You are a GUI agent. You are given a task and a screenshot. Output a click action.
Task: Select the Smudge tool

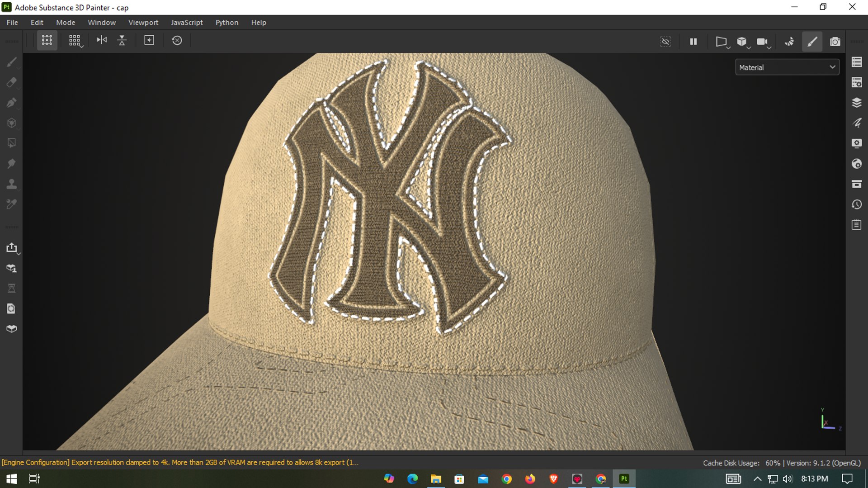tap(12, 164)
